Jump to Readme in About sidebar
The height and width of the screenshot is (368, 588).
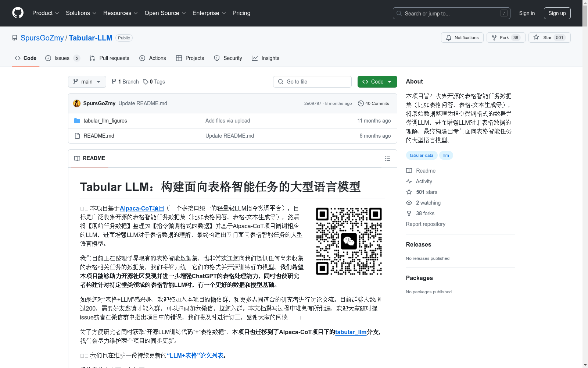point(421,171)
